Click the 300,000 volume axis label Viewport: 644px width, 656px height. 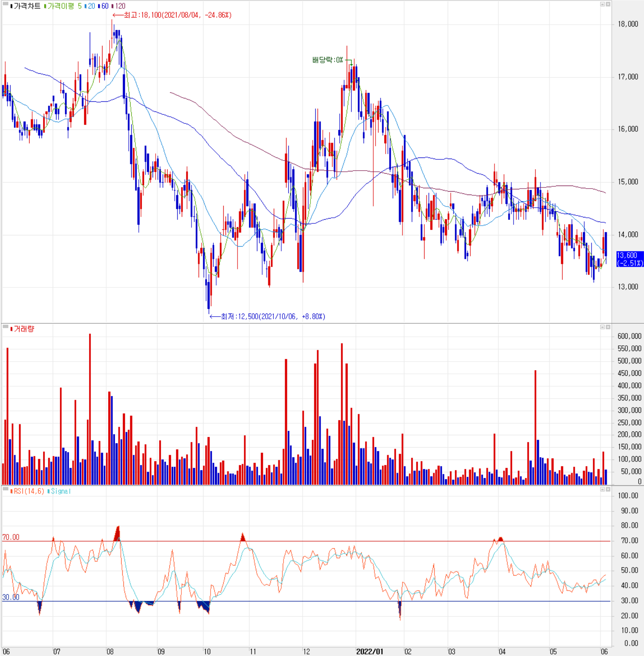pos(629,410)
